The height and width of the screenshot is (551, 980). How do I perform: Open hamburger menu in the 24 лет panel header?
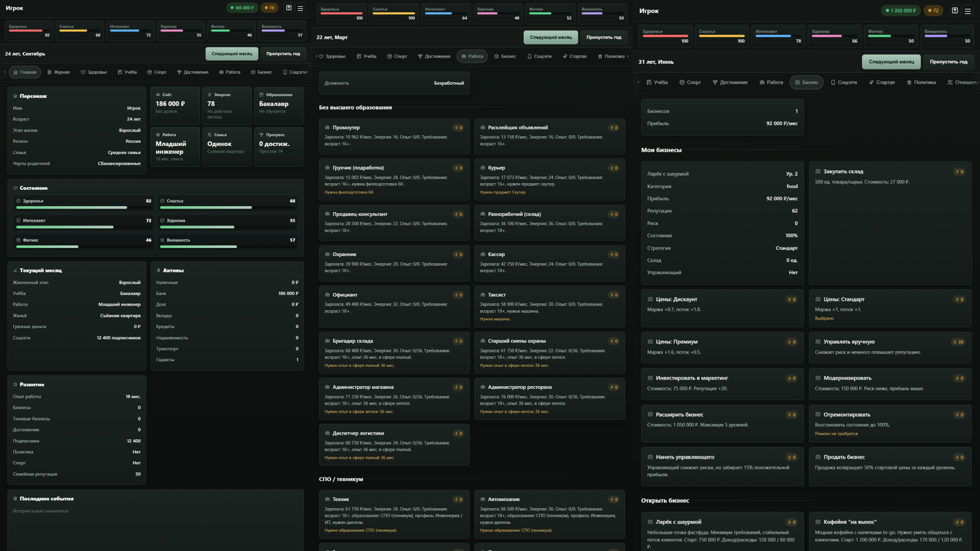coord(300,8)
